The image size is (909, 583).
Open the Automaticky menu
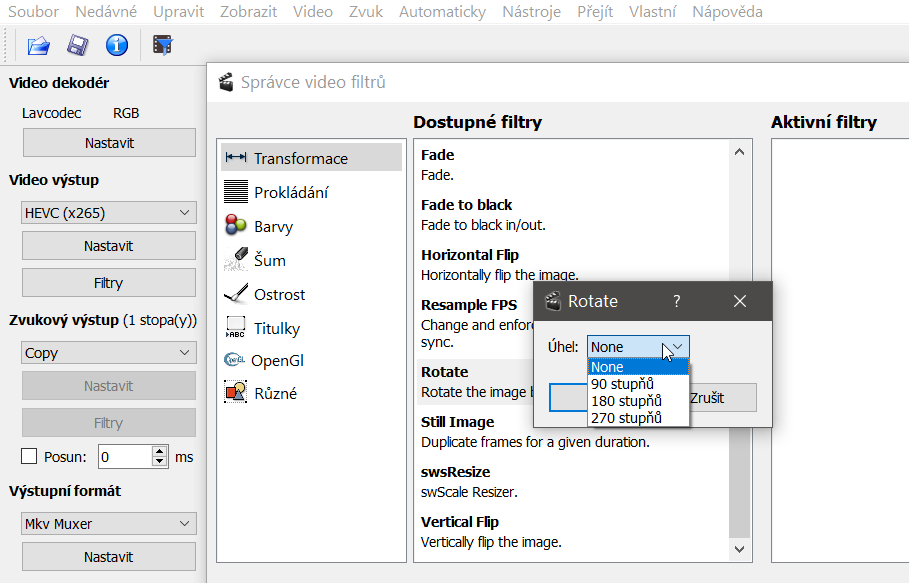[x=442, y=12]
